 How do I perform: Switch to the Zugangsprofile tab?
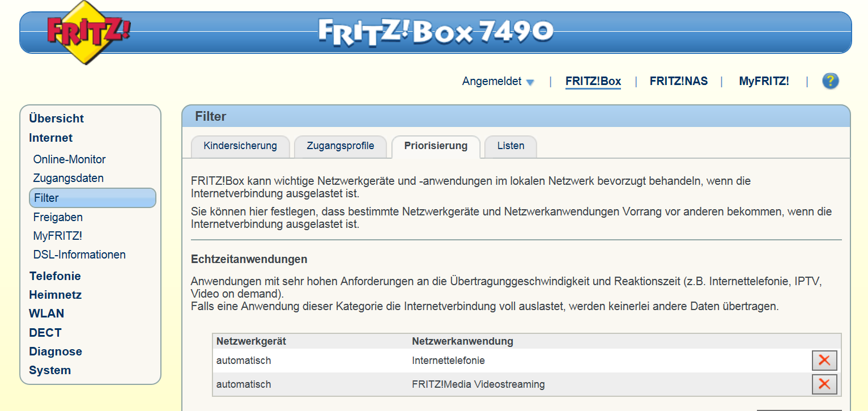tap(341, 146)
